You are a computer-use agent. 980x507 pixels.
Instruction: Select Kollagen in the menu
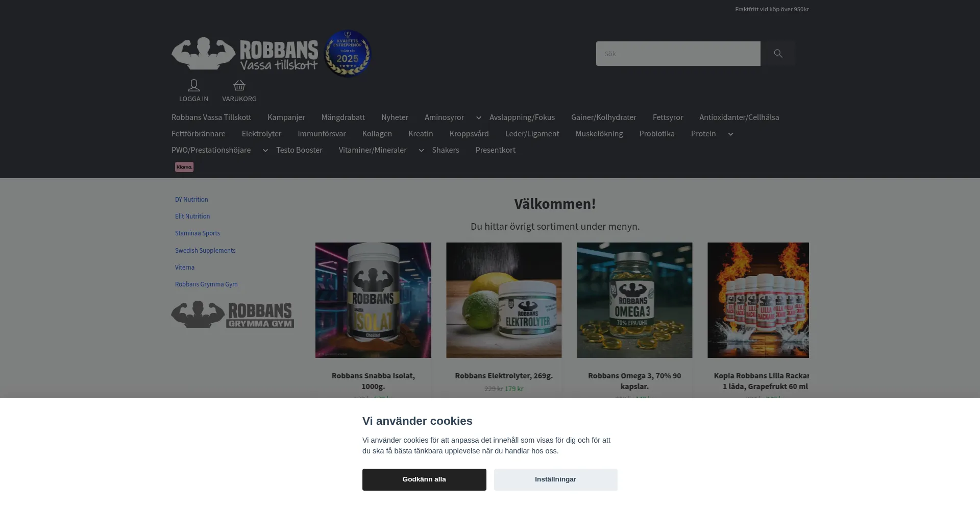click(377, 134)
